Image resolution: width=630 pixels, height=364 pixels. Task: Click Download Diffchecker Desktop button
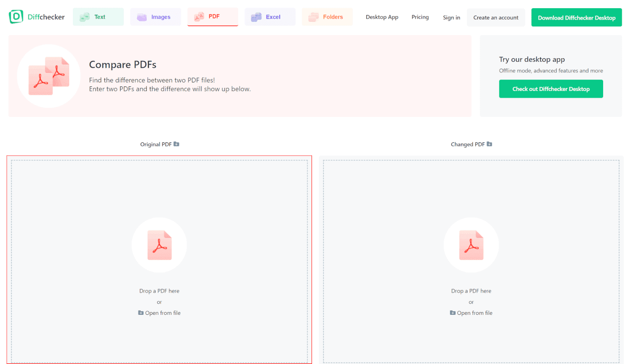[x=577, y=17]
